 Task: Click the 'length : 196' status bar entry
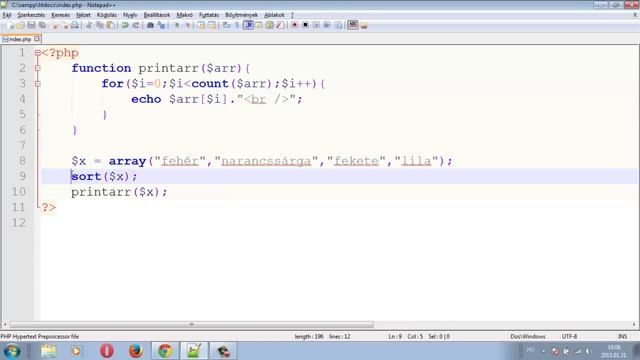309,336
